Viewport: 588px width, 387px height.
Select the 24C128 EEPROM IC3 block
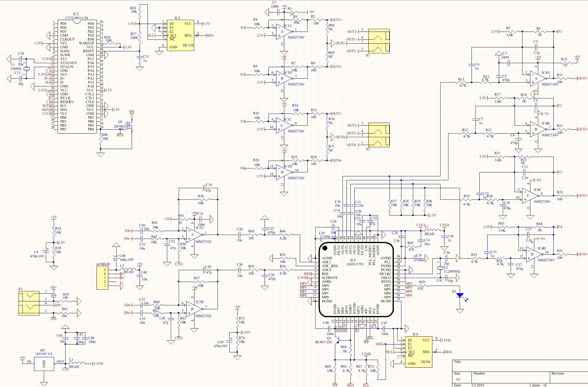(180, 35)
